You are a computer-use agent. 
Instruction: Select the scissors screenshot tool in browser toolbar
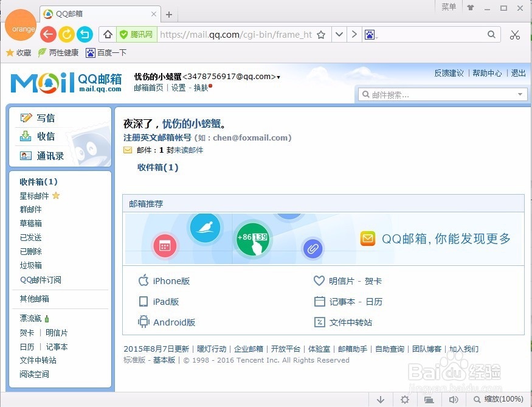coord(514,35)
